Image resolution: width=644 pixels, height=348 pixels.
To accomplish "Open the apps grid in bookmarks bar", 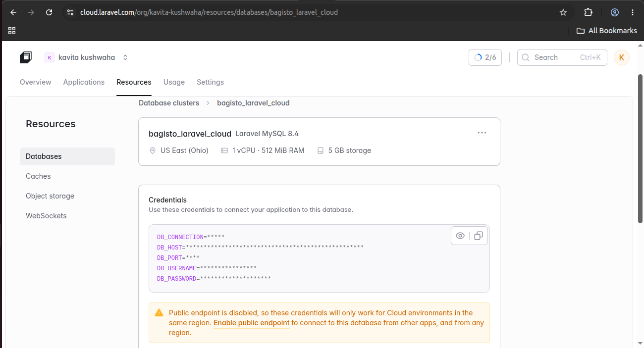I will click(x=12, y=31).
